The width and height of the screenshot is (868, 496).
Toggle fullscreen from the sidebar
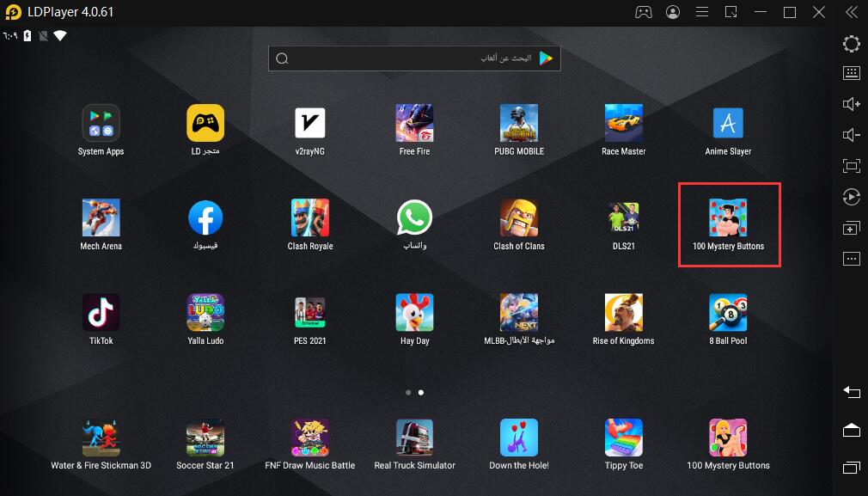852,166
